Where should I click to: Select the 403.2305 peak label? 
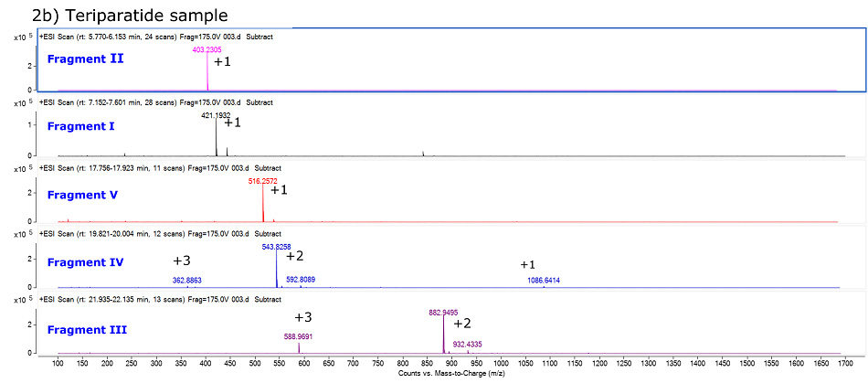click(207, 49)
